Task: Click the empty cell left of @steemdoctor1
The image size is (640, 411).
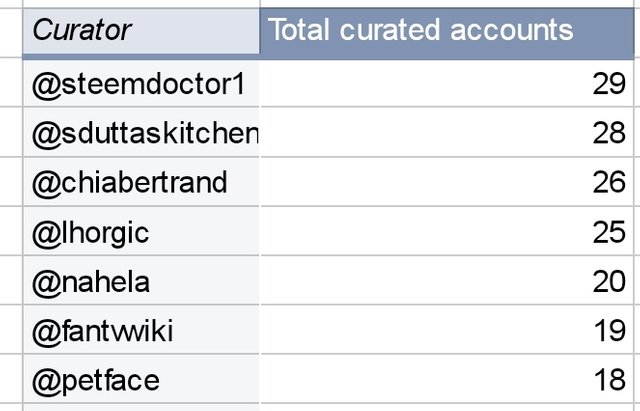Action: (x=11, y=83)
